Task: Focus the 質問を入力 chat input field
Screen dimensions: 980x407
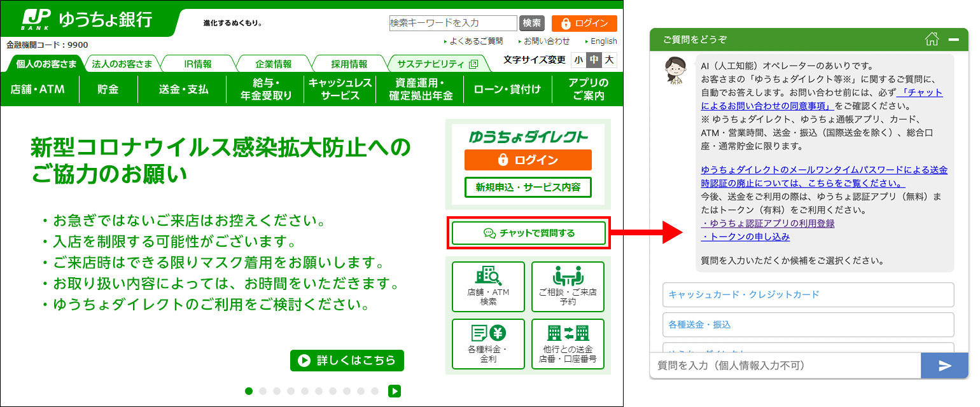Action: point(785,366)
